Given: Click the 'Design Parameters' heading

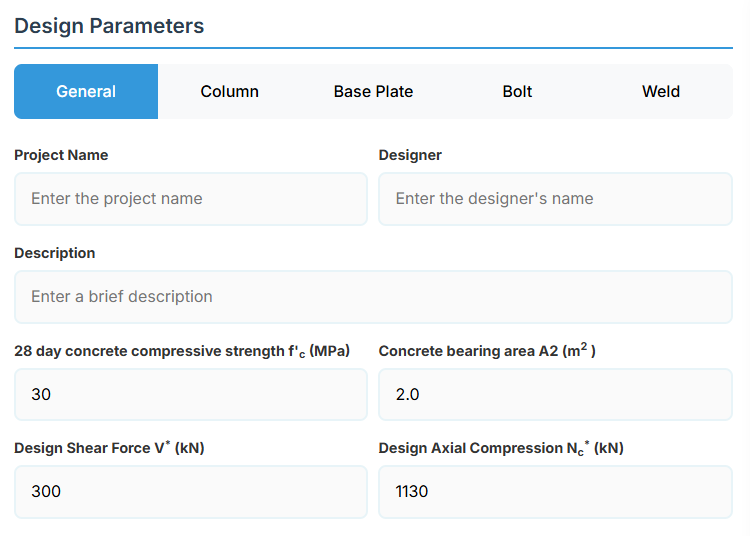Looking at the screenshot, I should click(109, 26).
